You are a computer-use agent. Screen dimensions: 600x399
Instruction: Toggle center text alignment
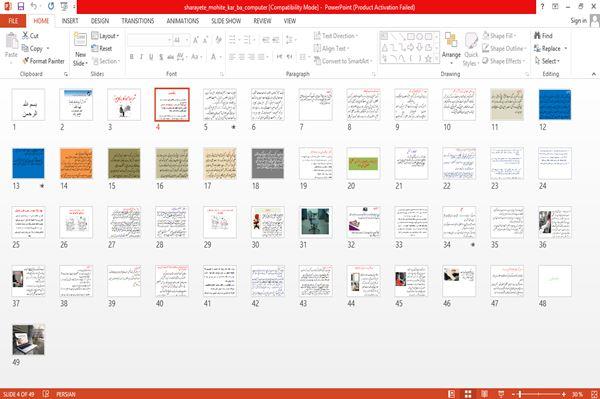pyautogui.click(x=242, y=57)
